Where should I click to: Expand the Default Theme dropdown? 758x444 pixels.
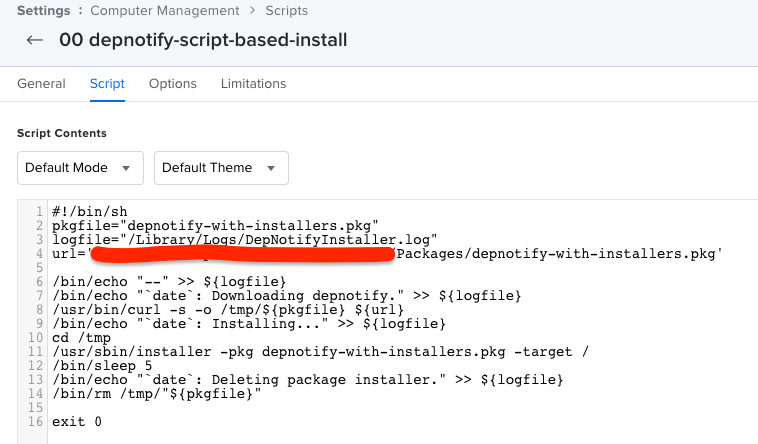pos(221,168)
